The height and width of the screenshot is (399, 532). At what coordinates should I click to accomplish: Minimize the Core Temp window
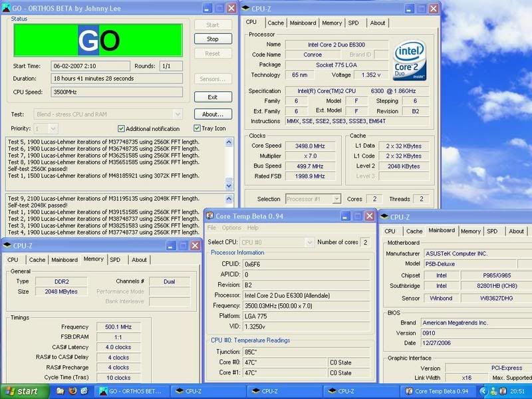tap(345, 216)
